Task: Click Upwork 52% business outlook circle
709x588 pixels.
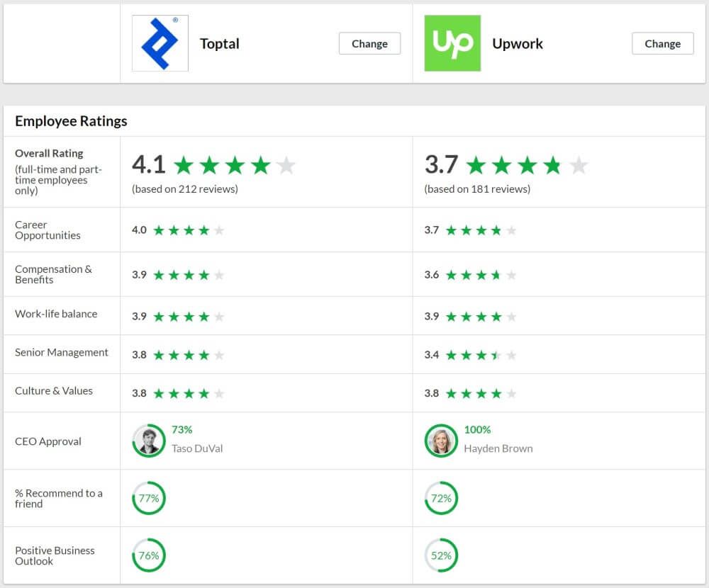Action: 441,555
